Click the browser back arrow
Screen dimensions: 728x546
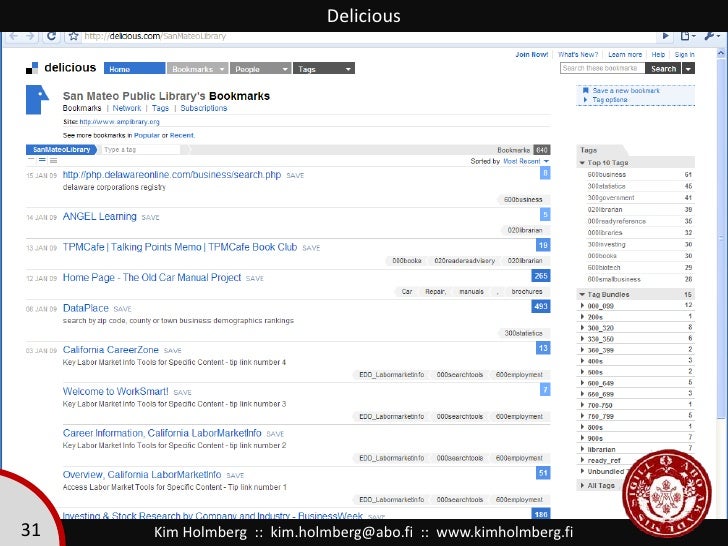(x=13, y=36)
